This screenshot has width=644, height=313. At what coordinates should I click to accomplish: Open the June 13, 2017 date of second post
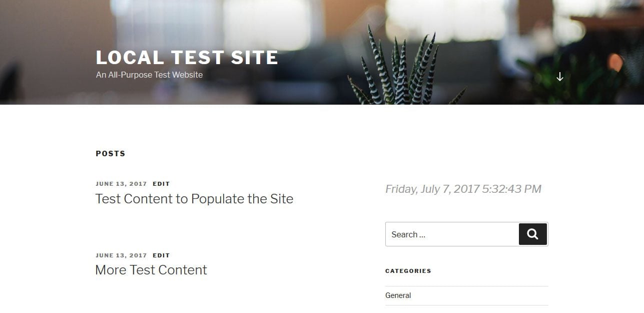(x=121, y=255)
